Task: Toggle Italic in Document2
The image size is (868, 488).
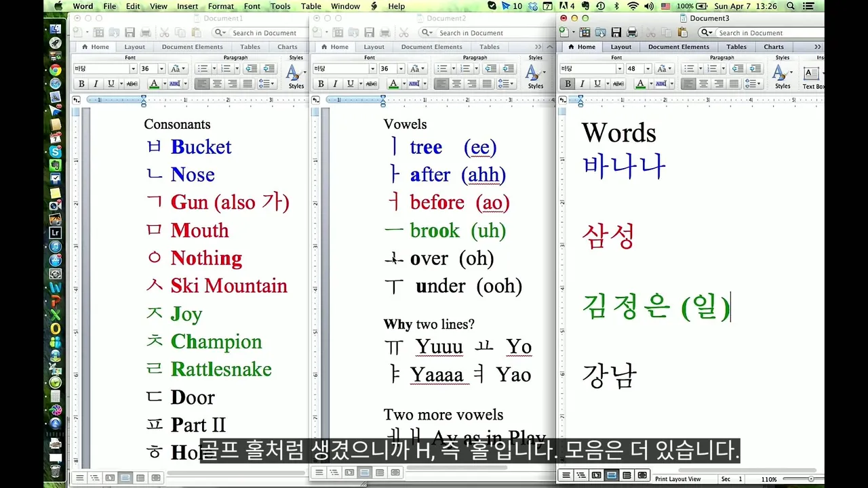Action: coord(335,83)
